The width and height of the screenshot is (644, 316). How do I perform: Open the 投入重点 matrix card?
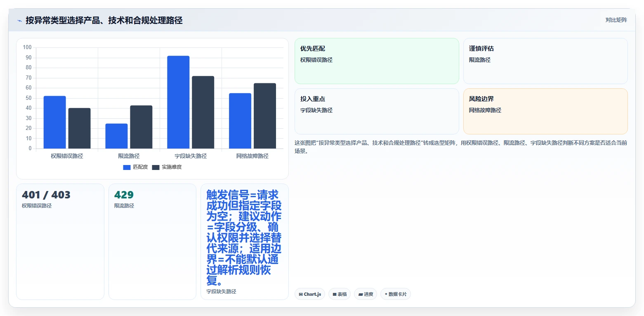(377, 111)
